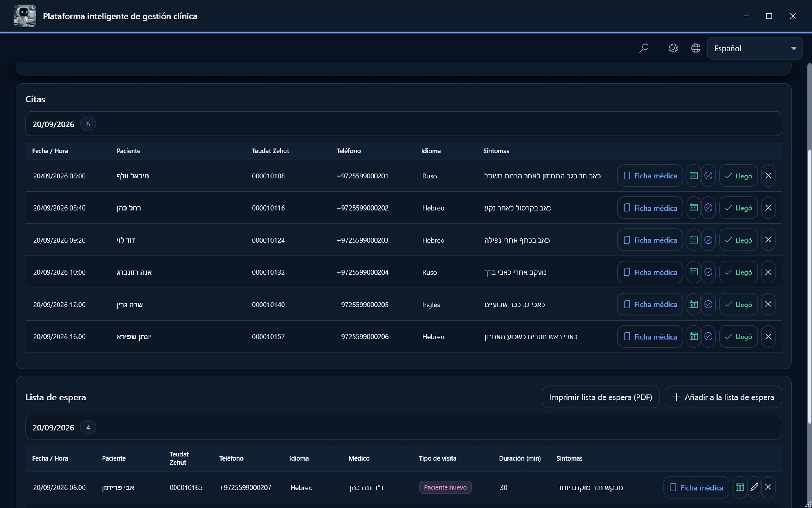812x508 pixels.
Task: Select phone number +9725599000207
Action: click(245, 487)
